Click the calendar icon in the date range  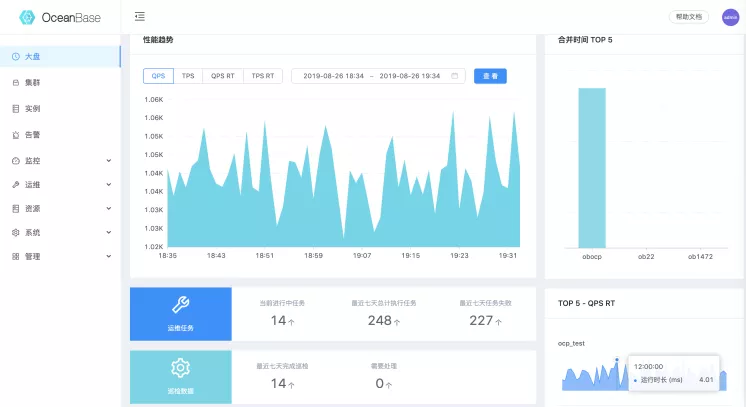pos(454,76)
